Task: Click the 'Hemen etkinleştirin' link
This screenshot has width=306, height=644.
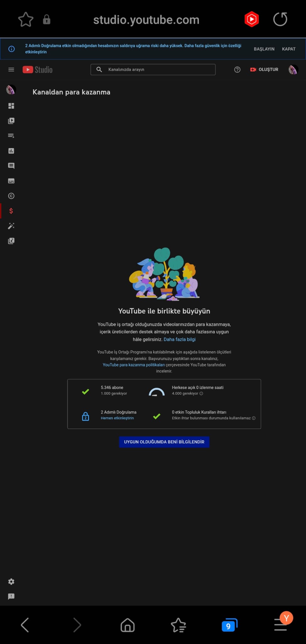Action: point(117,418)
